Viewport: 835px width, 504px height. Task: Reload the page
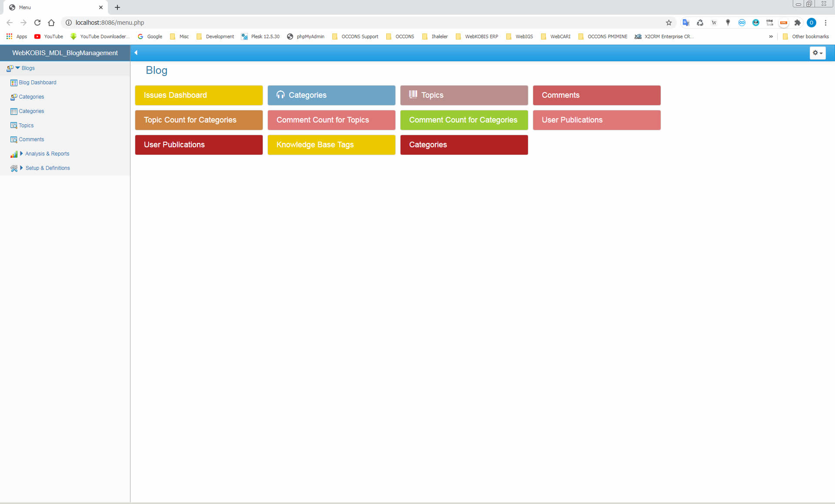[x=37, y=23]
